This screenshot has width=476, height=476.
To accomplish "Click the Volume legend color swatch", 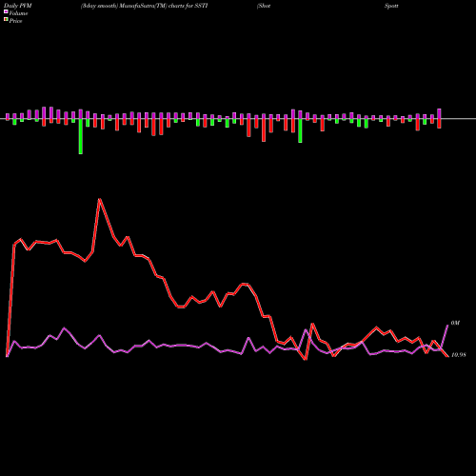I will point(6,11).
